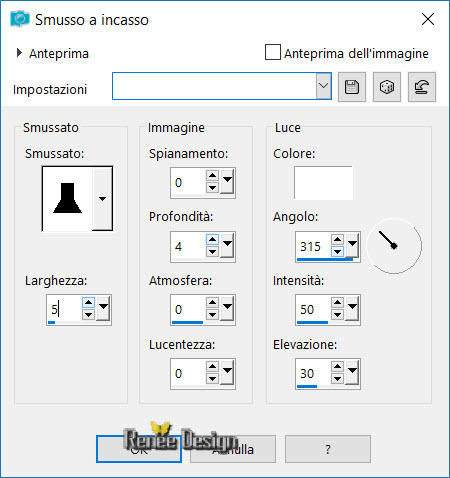Screen dimensions: 450x478
Task: Click the Lucentezza value field
Action: [x=188, y=374]
